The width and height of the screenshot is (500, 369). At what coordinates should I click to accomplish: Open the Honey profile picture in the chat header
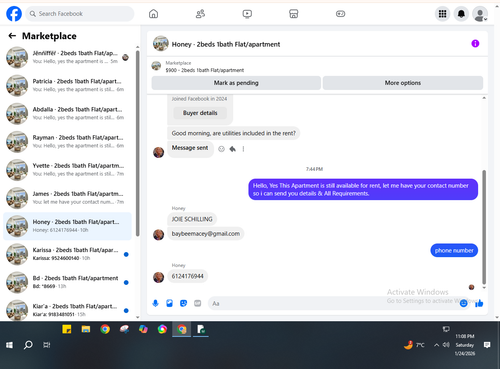click(161, 44)
